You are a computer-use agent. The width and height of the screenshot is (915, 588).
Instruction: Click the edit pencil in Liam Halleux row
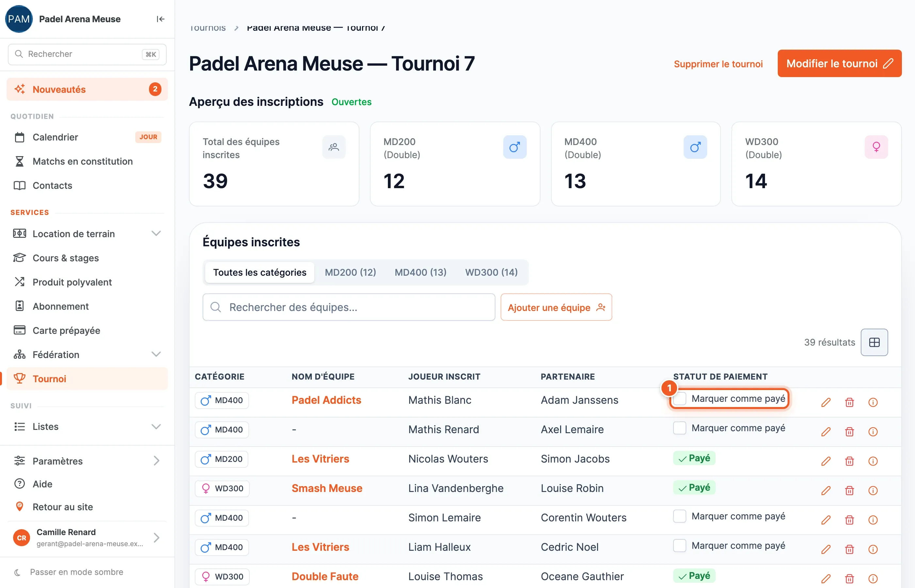826,549
